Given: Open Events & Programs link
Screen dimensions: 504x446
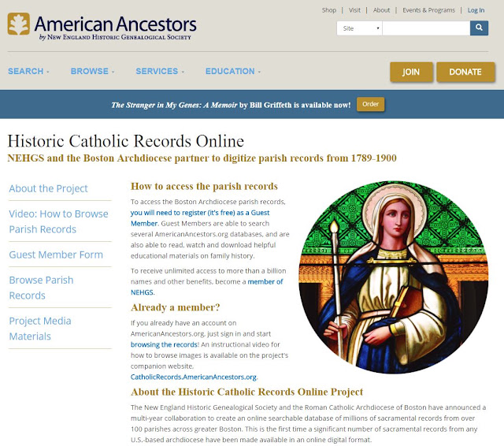Looking at the screenshot, I should [x=428, y=10].
